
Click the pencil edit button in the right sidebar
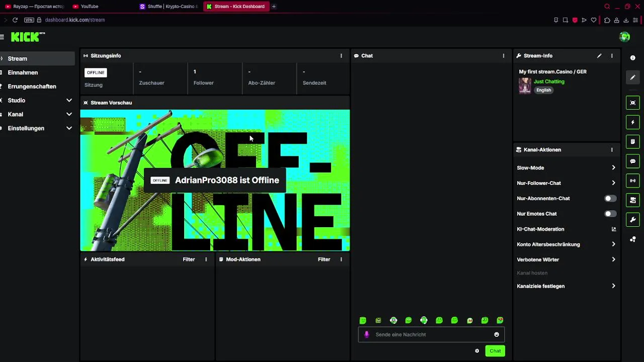pyautogui.click(x=633, y=77)
